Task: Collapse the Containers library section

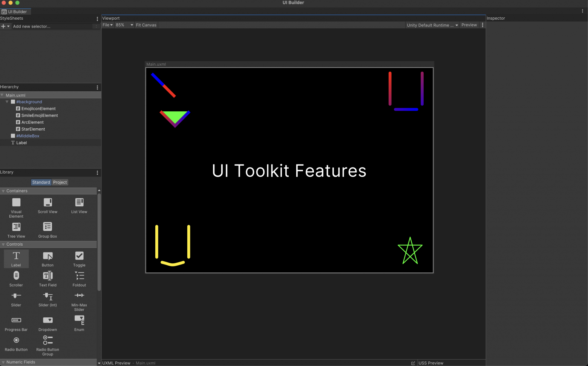Action: pos(3,191)
